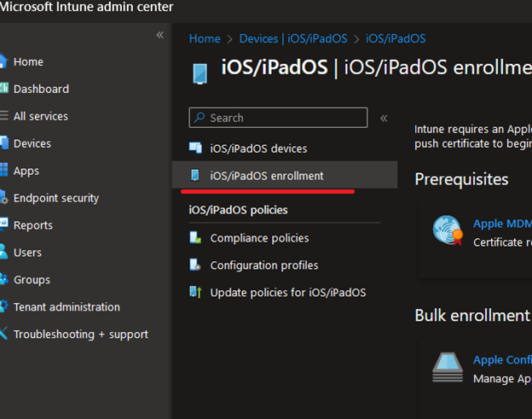Screen dimensions: 532x419
Task: Click the Configuration profiles icon
Action: 195,265
